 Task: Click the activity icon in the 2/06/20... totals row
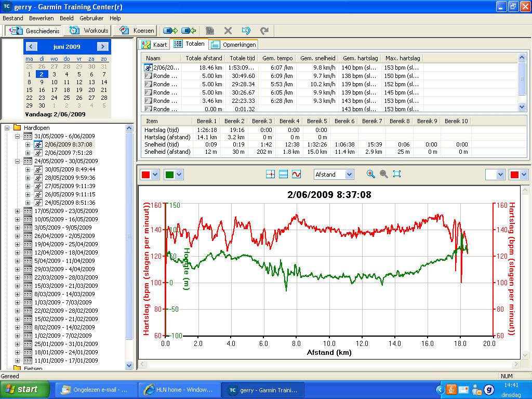point(148,68)
